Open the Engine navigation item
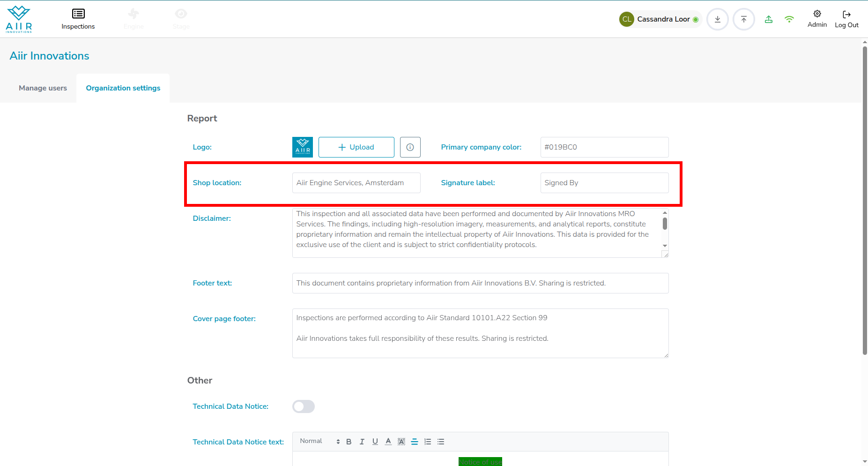 [134, 19]
